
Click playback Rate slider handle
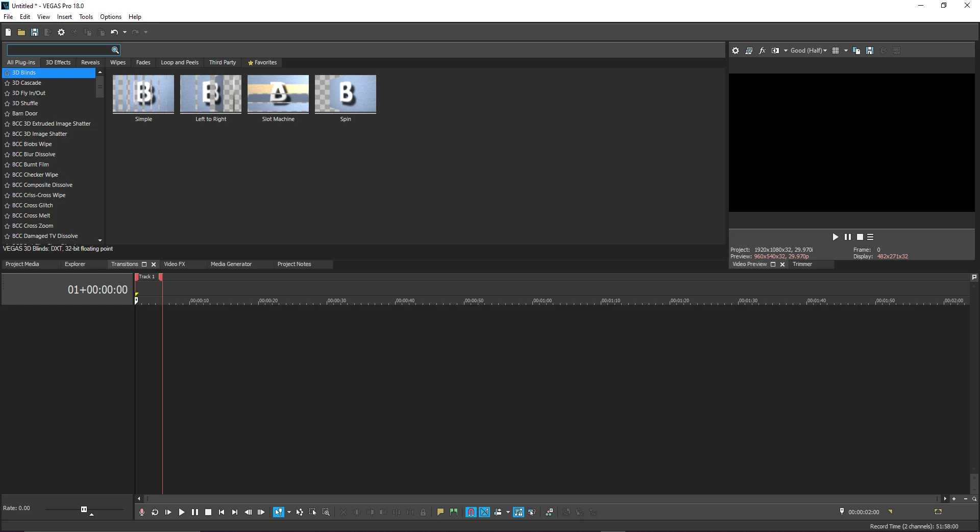[84, 509]
